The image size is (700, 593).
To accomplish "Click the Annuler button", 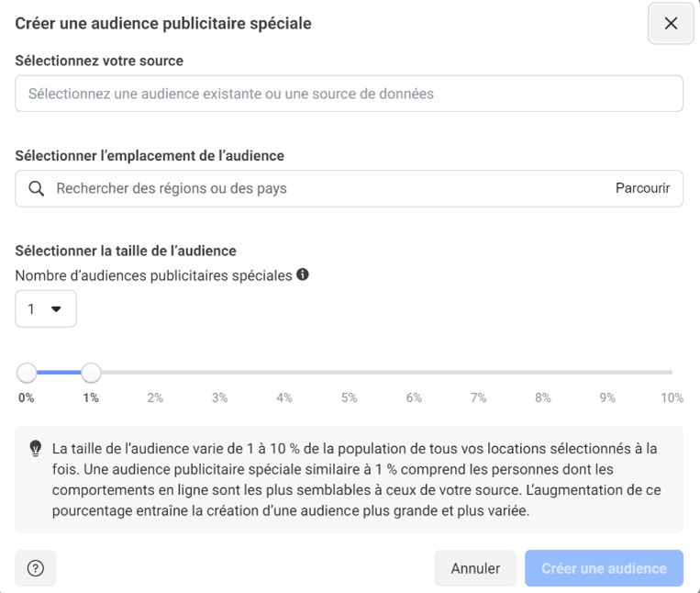I will pos(475,568).
